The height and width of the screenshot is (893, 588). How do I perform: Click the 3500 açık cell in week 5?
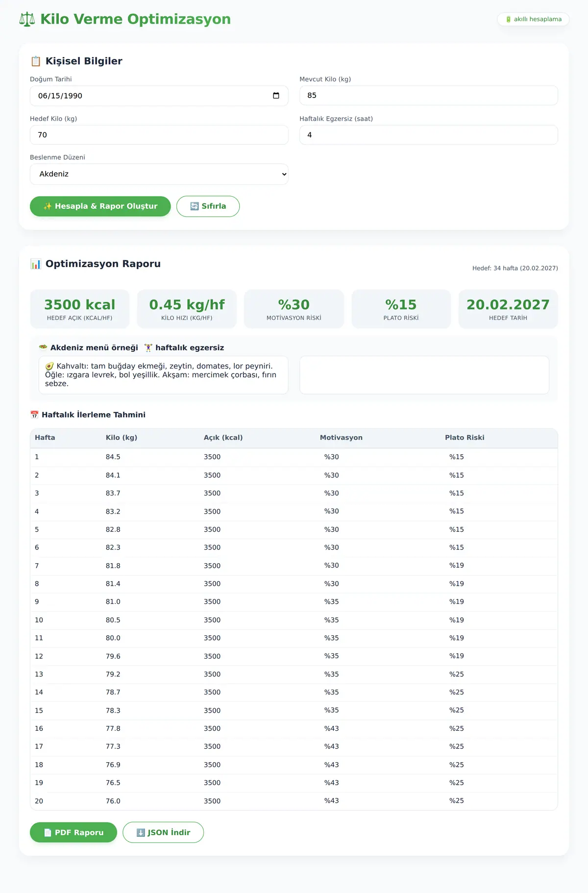(x=212, y=529)
